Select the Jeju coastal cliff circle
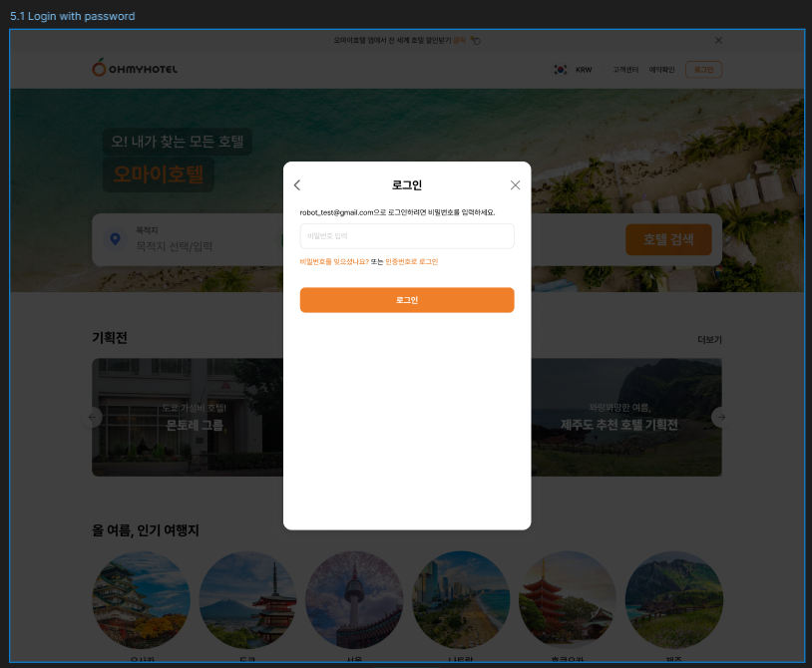812x668 pixels. click(x=674, y=600)
